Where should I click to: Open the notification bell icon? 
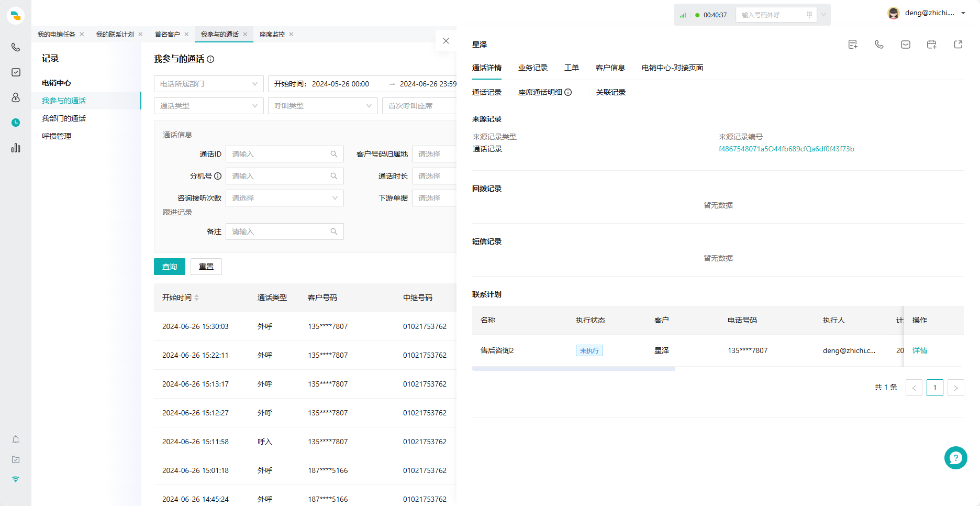pos(16,439)
